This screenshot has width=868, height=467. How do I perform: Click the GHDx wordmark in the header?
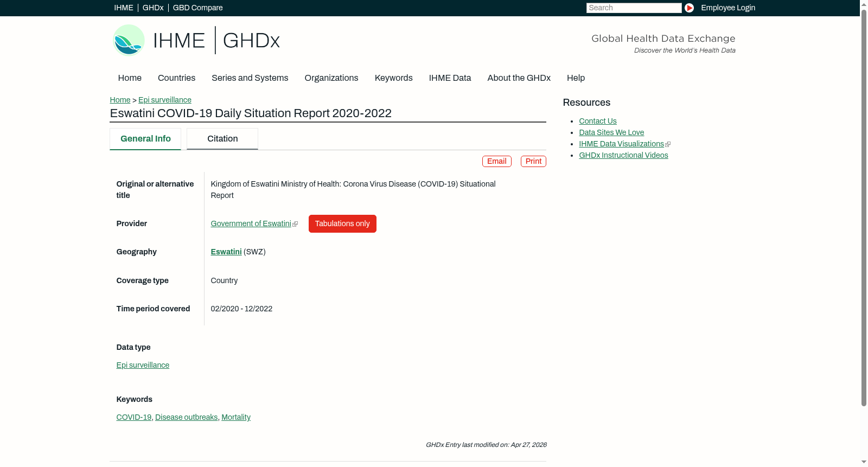[x=251, y=41]
